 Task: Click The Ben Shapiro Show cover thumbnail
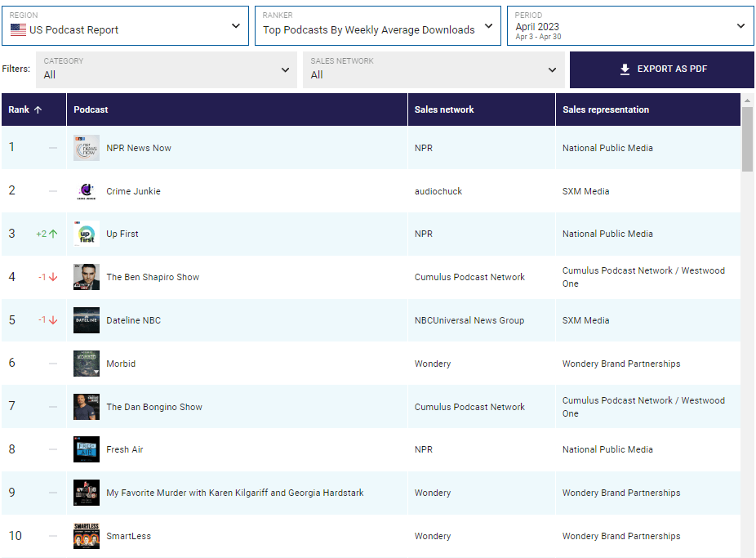[87, 277]
